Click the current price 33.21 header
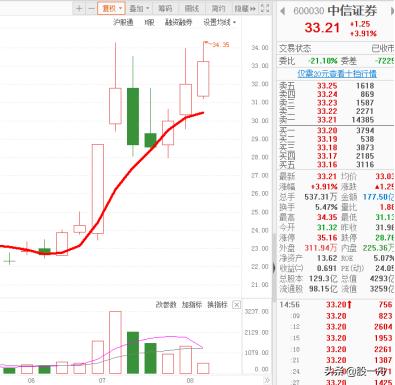Viewport: 395px width, 385px height. tap(322, 28)
